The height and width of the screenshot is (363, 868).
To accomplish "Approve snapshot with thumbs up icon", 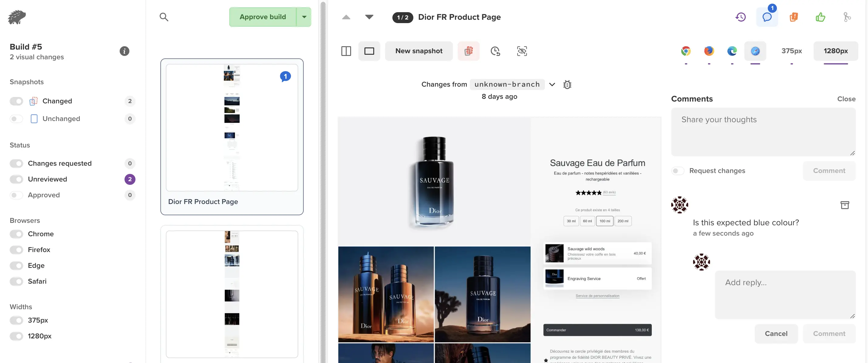I will pos(820,17).
